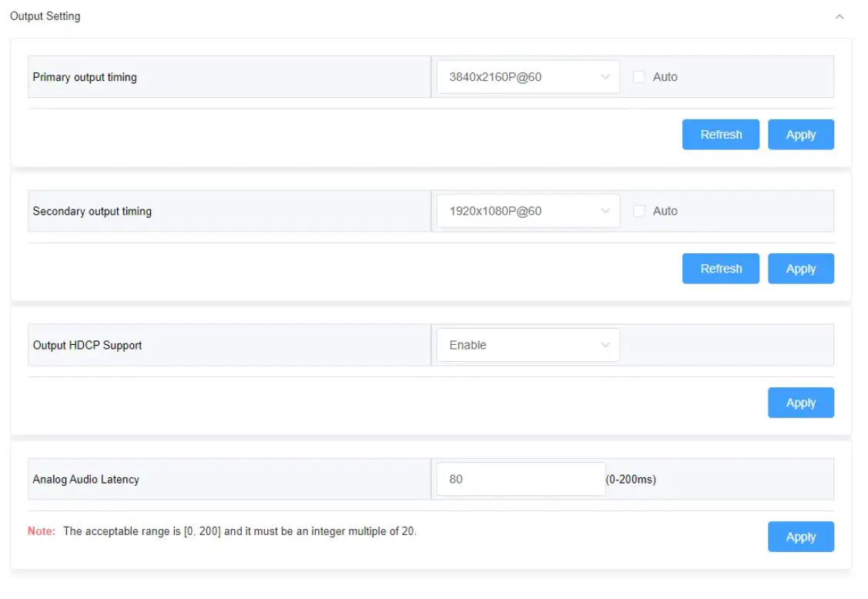The width and height of the screenshot is (868, 599).
Task: Click the red Note text
Action: pos(42,530)
